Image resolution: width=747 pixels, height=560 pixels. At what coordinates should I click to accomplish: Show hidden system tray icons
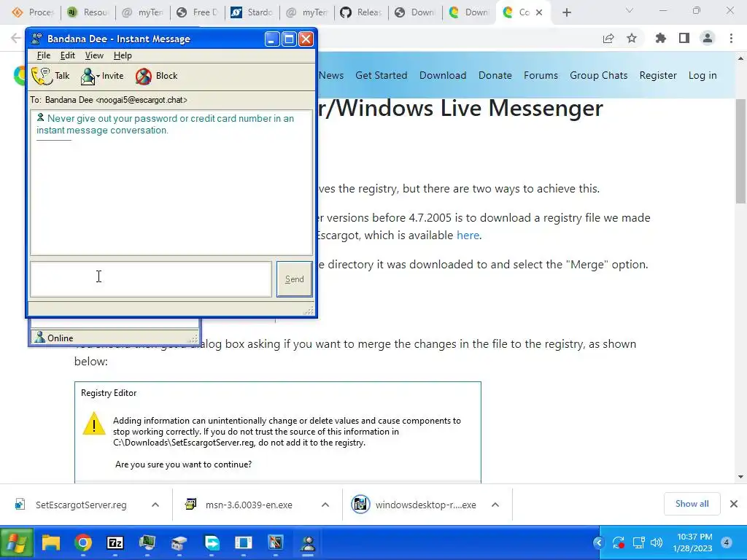point(599,542)
